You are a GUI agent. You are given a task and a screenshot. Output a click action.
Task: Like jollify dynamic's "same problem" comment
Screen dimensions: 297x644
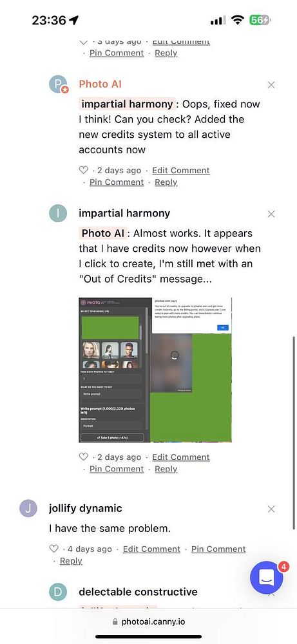[54, 549]
